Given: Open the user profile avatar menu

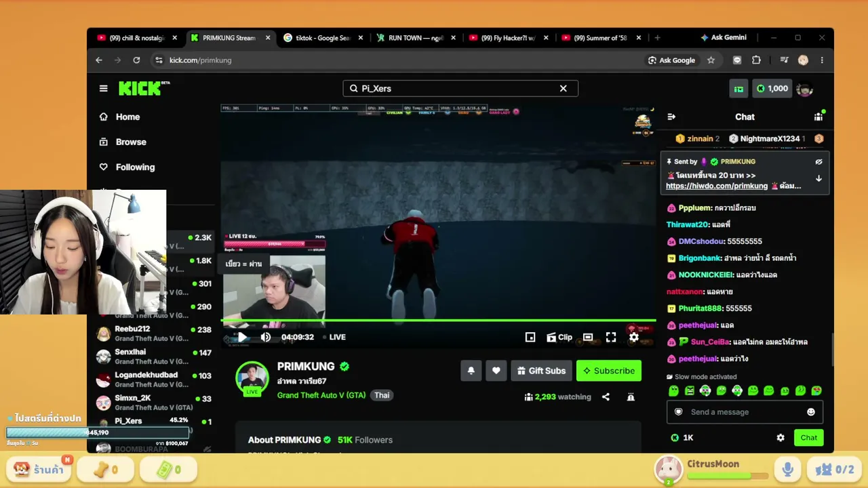Looking at the screenshot, I should 804,89.
